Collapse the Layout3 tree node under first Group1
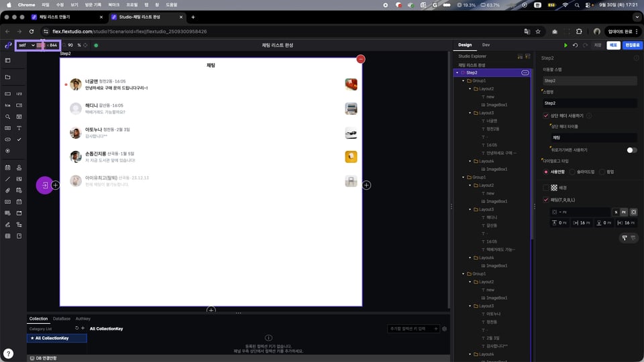 pyautogui.click(x=469, y=113)
